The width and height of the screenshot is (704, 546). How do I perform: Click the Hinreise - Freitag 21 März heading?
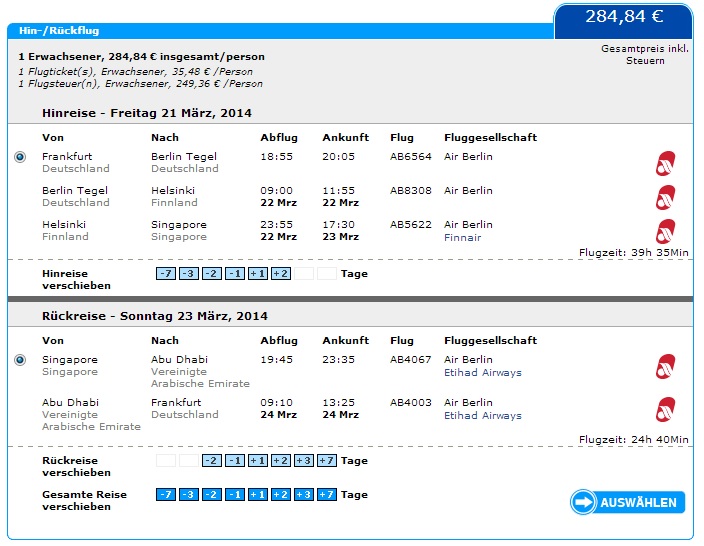pyautogui.click(x=147, y=113)
